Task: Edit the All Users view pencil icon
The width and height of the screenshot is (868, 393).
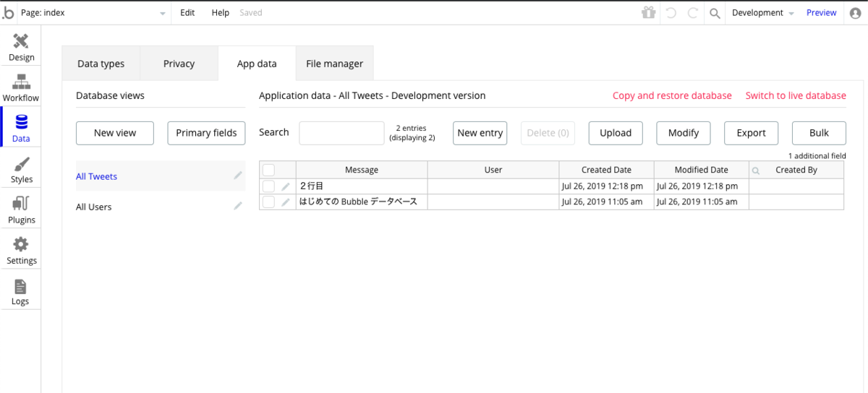Action: tap(238, 206)
